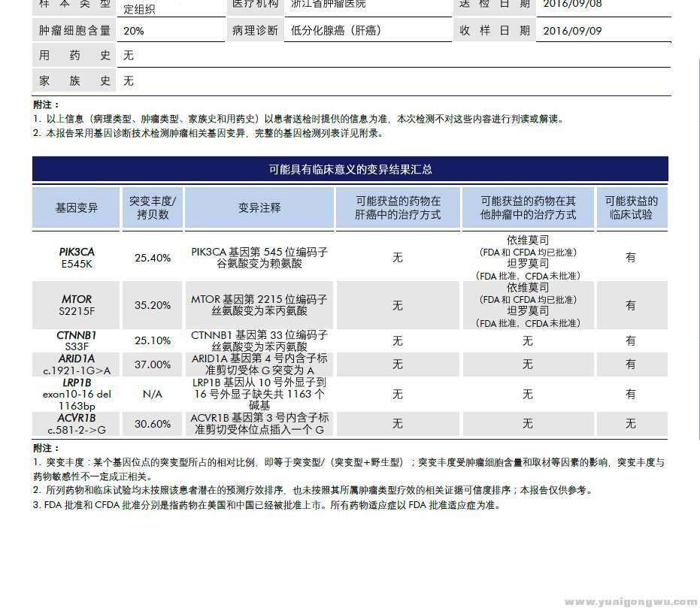The image size is (700, 611).
Task: Click the note explaining 突变丰度
Action: click(x=349, y=470)
